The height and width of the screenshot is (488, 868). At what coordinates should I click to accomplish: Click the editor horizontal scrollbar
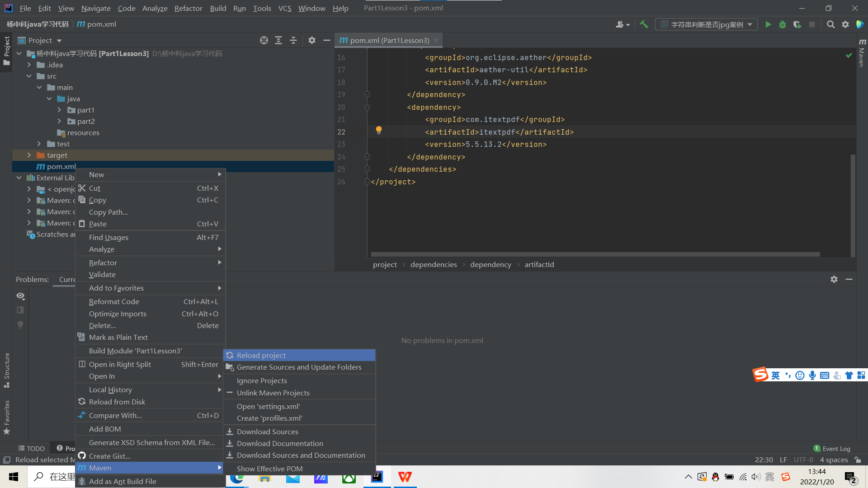click(595, 254)
